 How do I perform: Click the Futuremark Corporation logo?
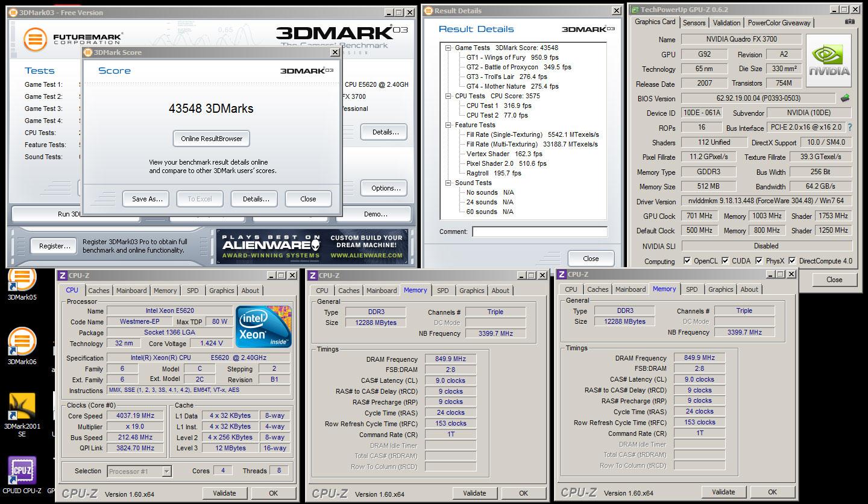[x=73, y=40]
